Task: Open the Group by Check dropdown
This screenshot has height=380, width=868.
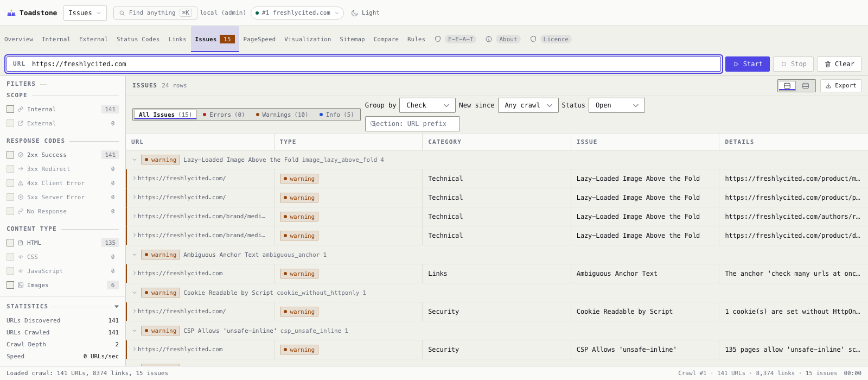Action: [427, 105]
